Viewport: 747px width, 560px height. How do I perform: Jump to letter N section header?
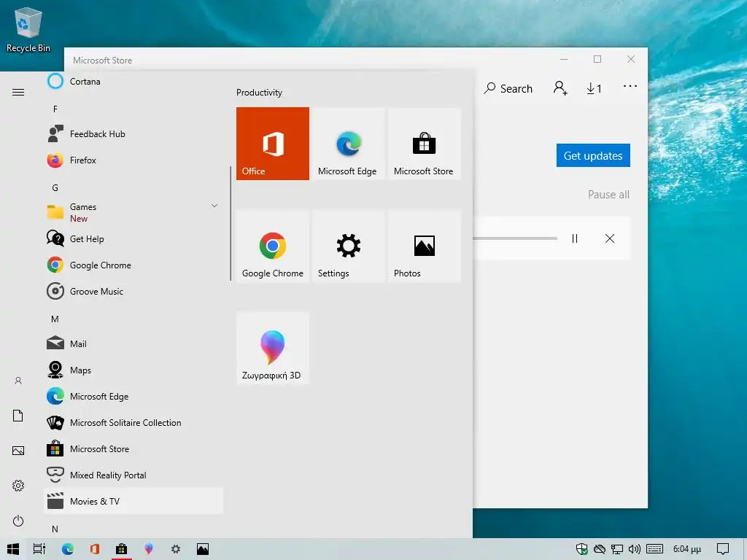click(55, 529)
